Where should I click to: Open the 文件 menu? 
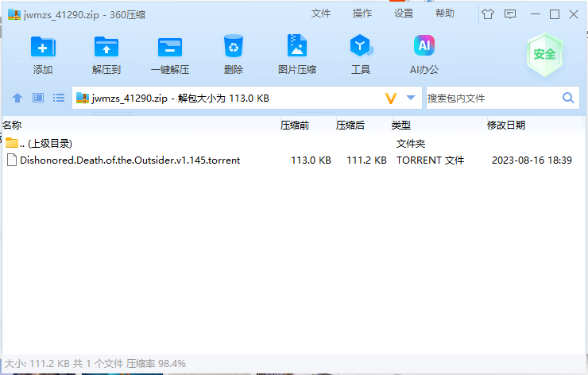point(321,14)
